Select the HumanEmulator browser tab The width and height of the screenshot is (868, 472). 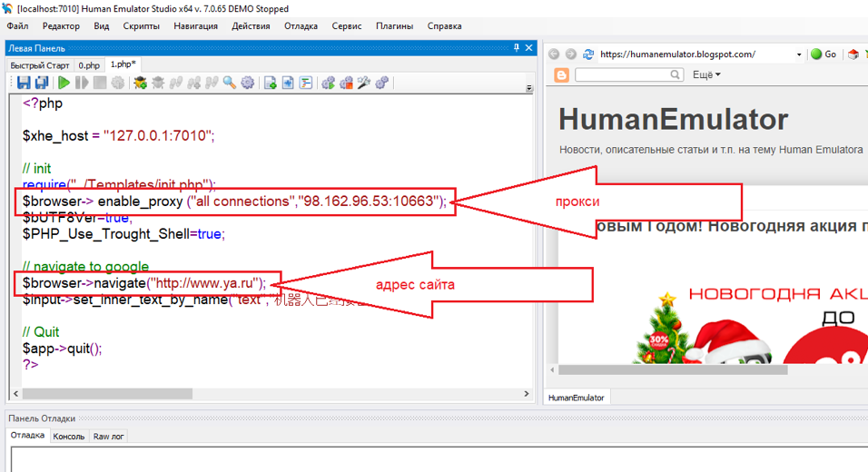point(577,398)
